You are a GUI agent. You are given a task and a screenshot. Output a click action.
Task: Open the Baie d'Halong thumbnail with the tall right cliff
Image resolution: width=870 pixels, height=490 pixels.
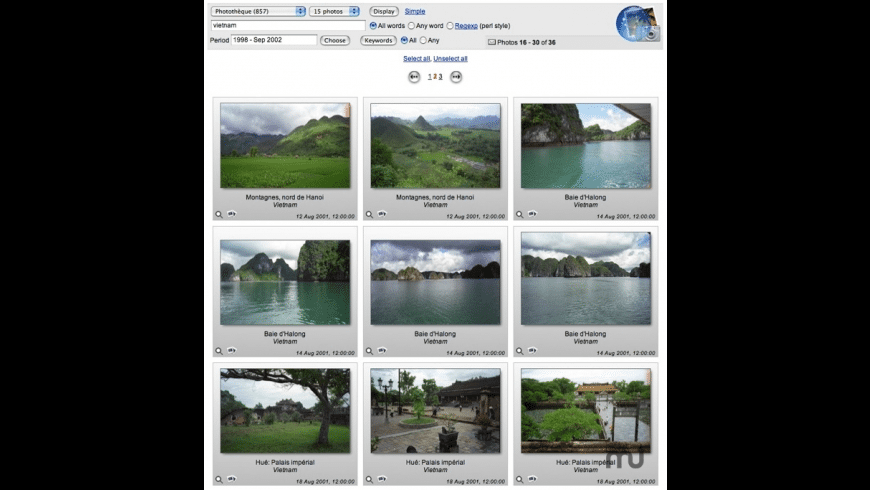[285, 282]
